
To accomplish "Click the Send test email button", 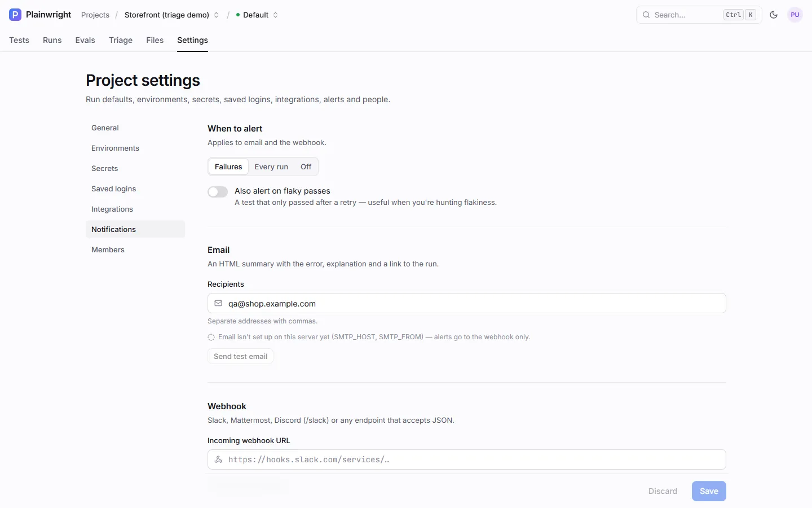I will click(240, 356).
